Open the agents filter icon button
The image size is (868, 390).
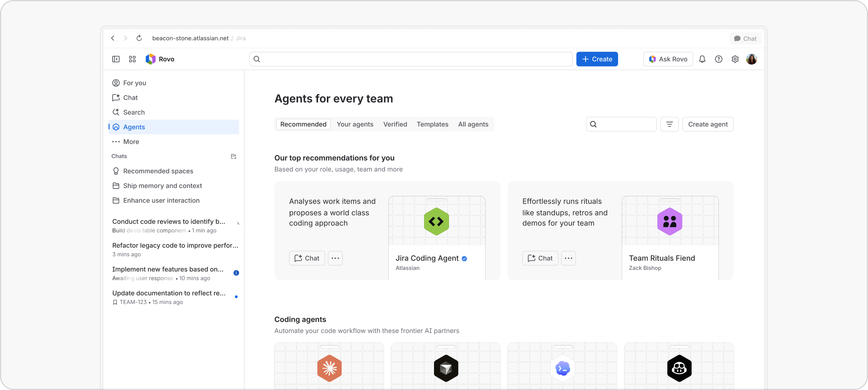669,124
